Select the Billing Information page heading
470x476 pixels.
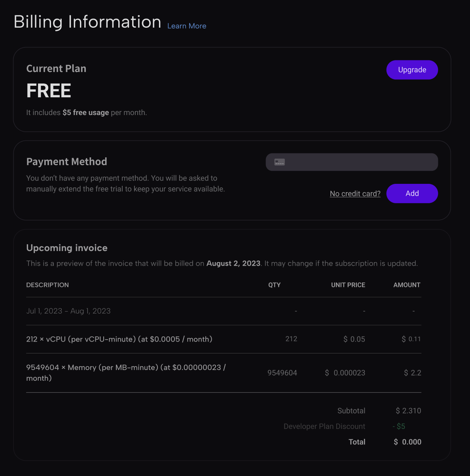[x=87, y=22]
